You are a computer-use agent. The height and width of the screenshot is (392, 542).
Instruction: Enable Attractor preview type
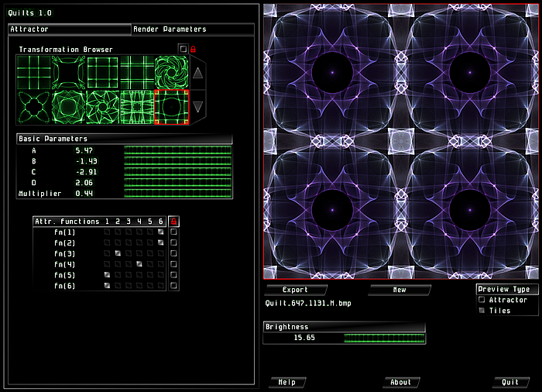(x=482, y=300)
